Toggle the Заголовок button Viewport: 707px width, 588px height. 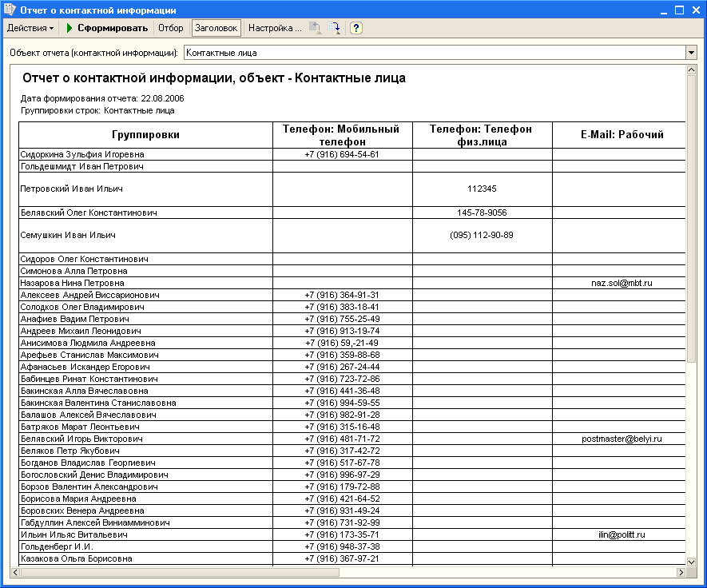(216, 28)
